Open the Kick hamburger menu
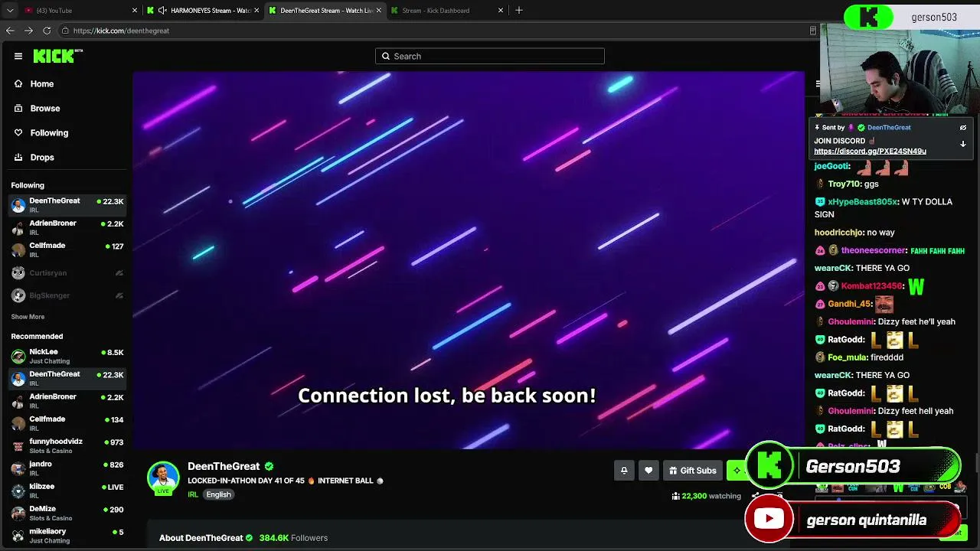This screenshot has width=980, height=551. [18, 56]
